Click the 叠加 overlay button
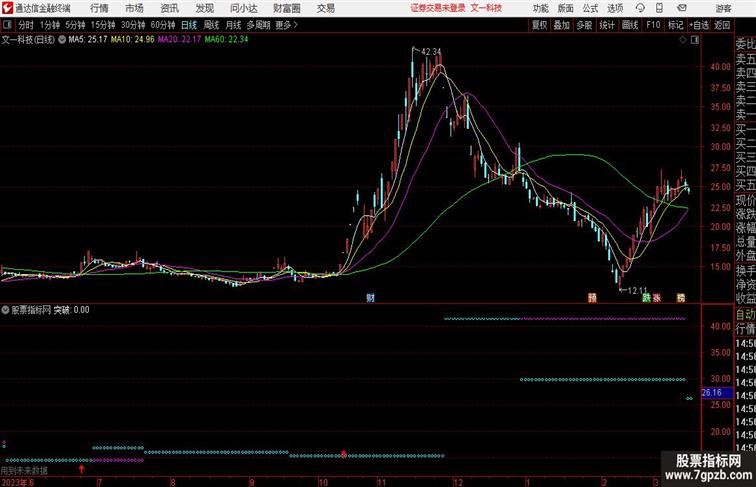Viewport: 756px width, 487px height. click(562, 25)
